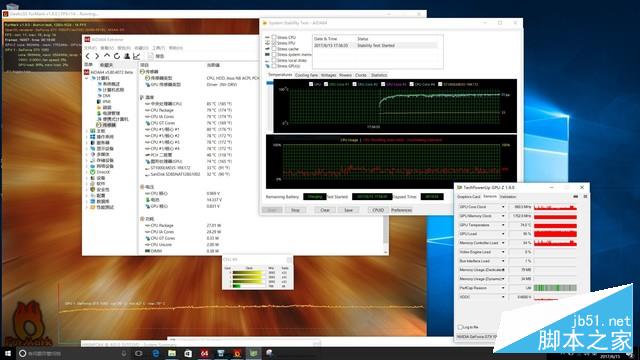
Task: Click Stop button in stability test
Action: click(x=296, y=210)
